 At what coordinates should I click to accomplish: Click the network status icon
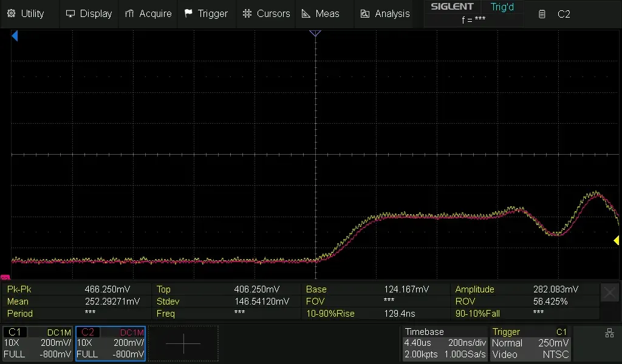(609, 332)
